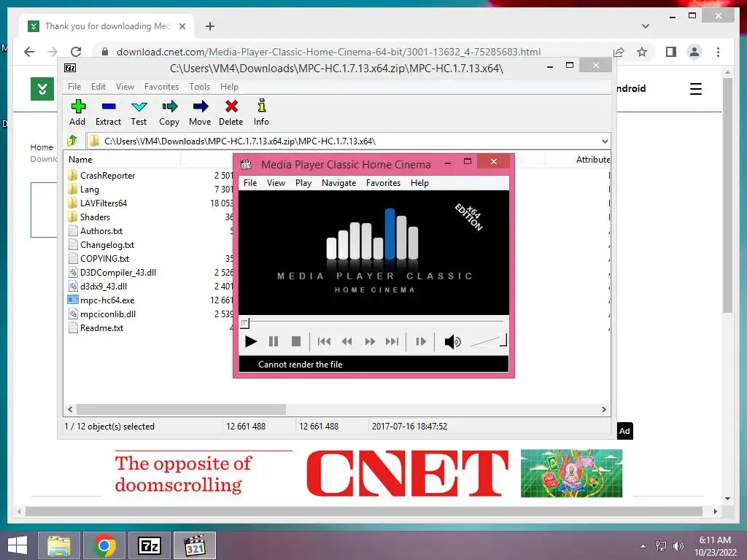Screen dimensions: 747x560
Task: Open the MPC File menu
Action: (x=250, y=183)
